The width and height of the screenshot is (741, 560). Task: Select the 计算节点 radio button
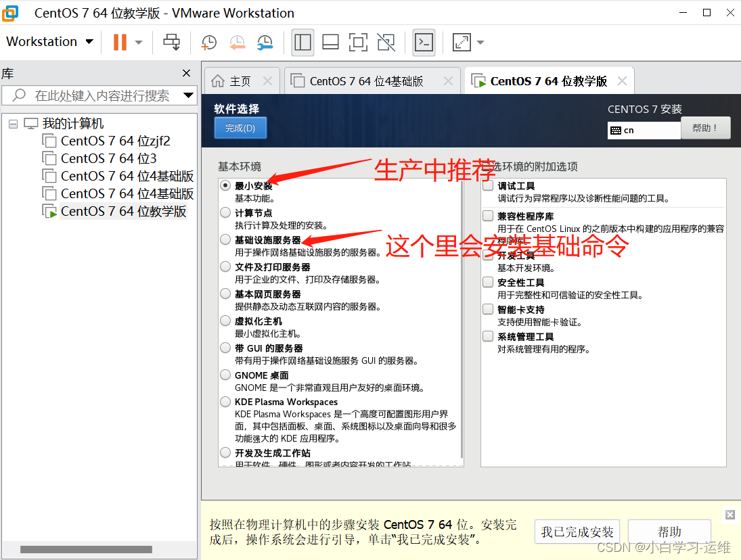pos(225,212)
